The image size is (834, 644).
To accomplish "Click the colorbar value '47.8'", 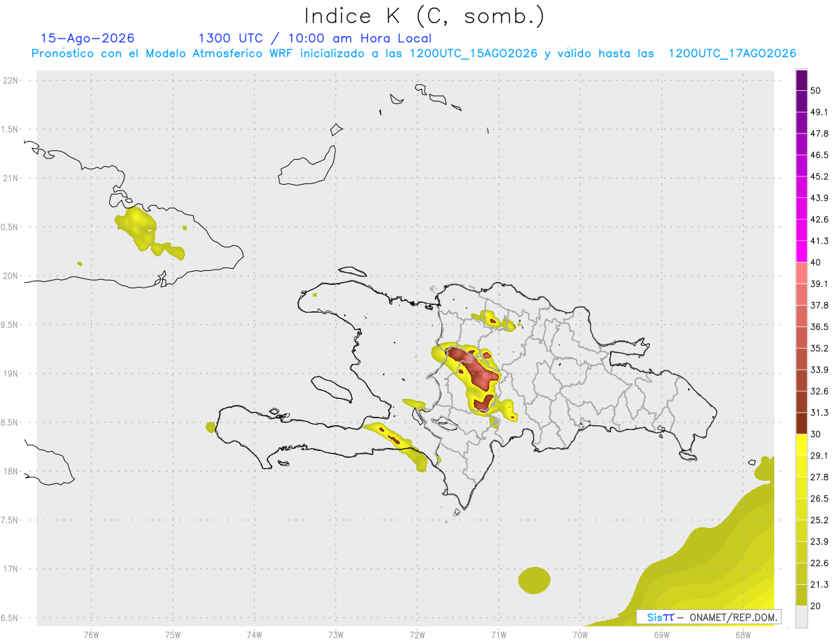I will (x=819, y=133).
